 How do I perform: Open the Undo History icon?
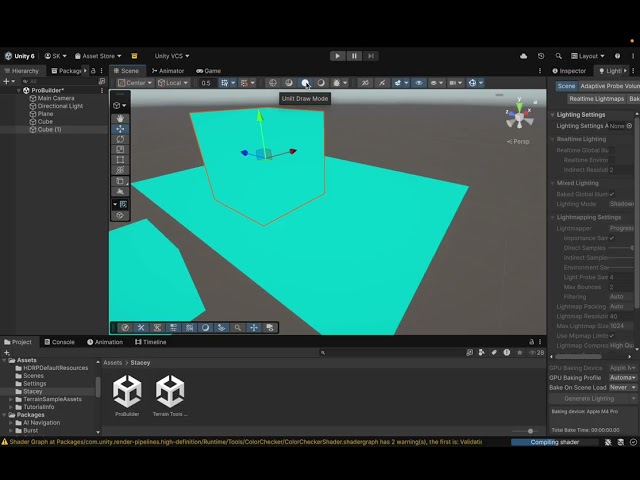541,56
